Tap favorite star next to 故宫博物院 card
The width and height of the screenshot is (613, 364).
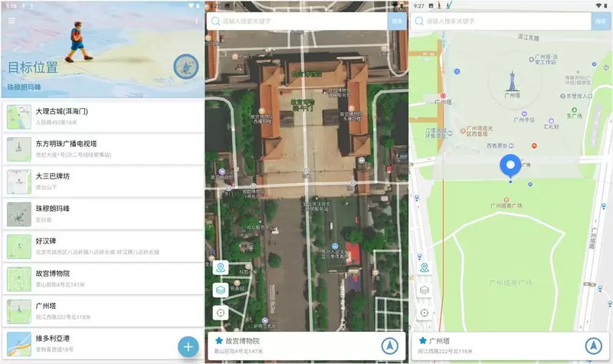[x=219, y=340]
